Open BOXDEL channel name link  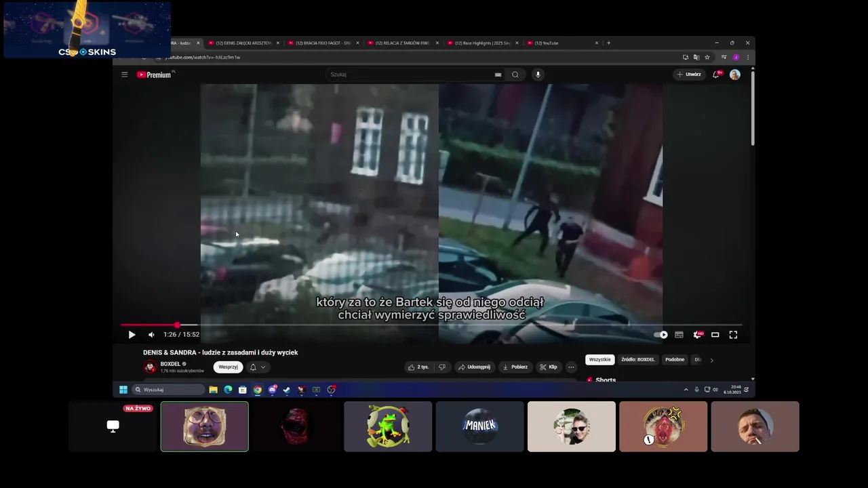click(170, 364)
